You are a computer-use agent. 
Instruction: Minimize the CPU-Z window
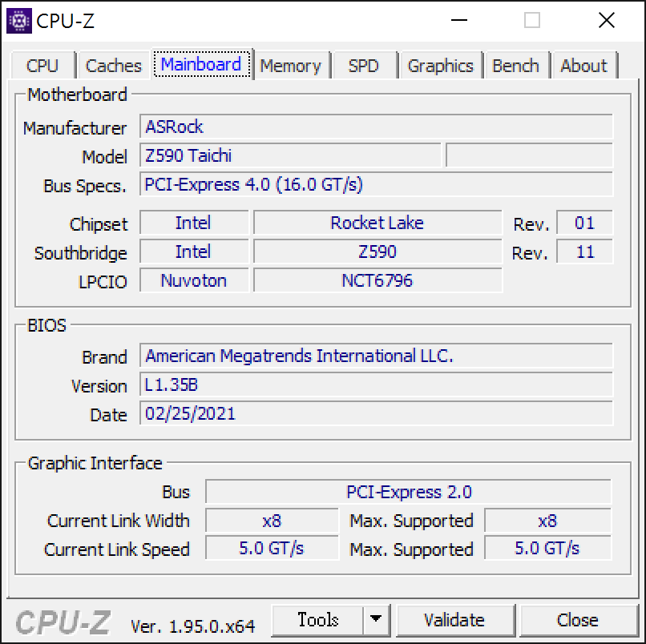pos(459,20)
